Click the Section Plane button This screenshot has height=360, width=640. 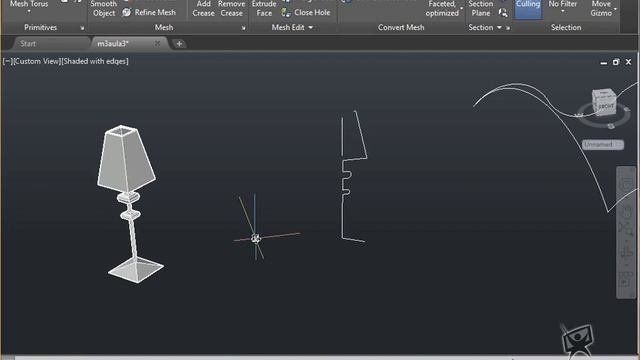[480, 8]
